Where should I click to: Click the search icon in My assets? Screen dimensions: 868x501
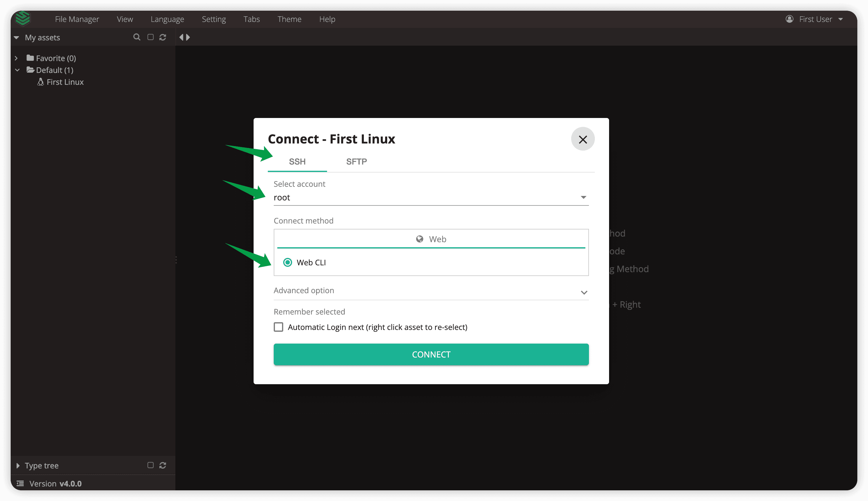tap(137, 38)
